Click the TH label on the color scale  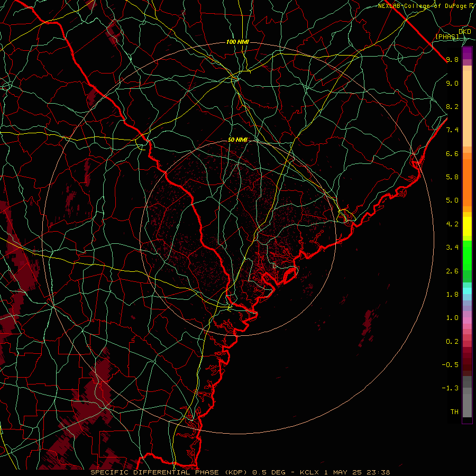pyautogui.click(x=454, y=412)
